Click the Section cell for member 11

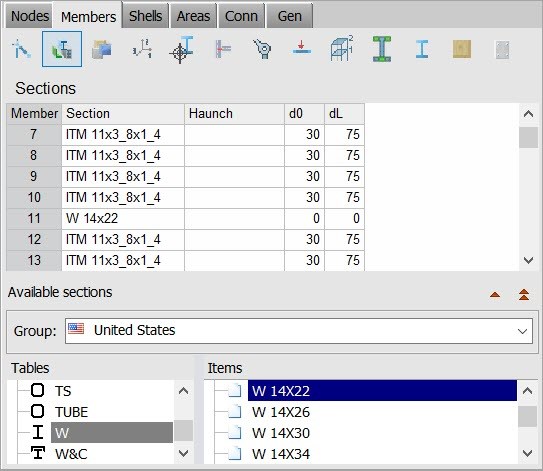(123, 219)
